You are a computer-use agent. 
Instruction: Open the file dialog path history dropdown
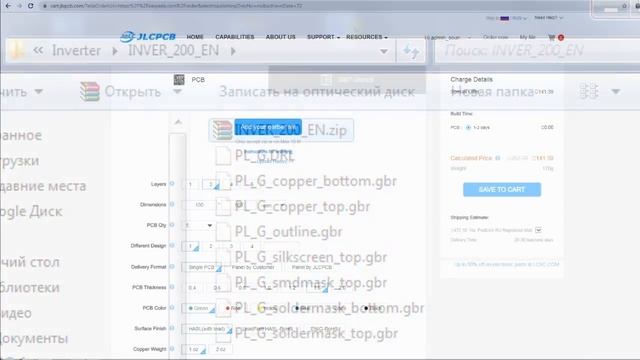coord(384,51)
